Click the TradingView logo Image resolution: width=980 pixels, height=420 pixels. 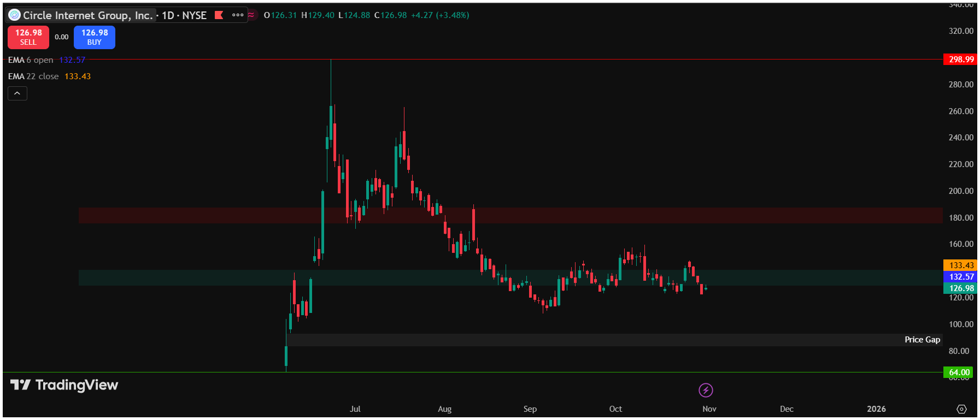64,385
